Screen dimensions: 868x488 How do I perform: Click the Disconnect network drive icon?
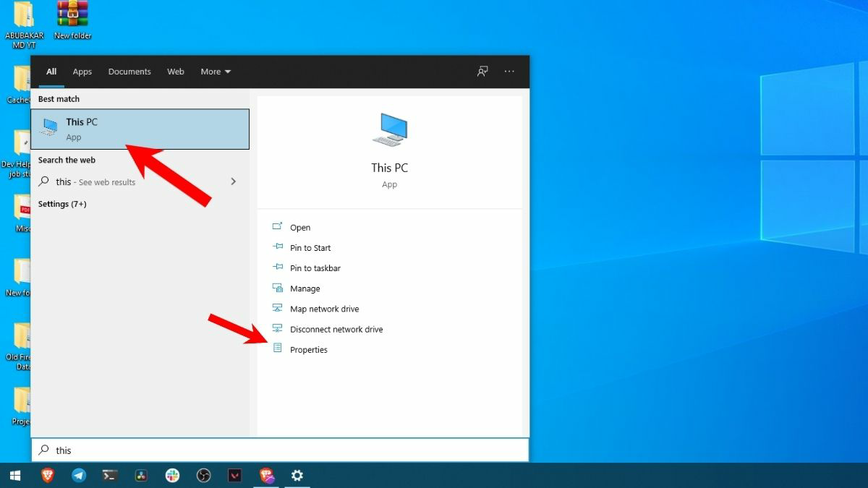277,328
